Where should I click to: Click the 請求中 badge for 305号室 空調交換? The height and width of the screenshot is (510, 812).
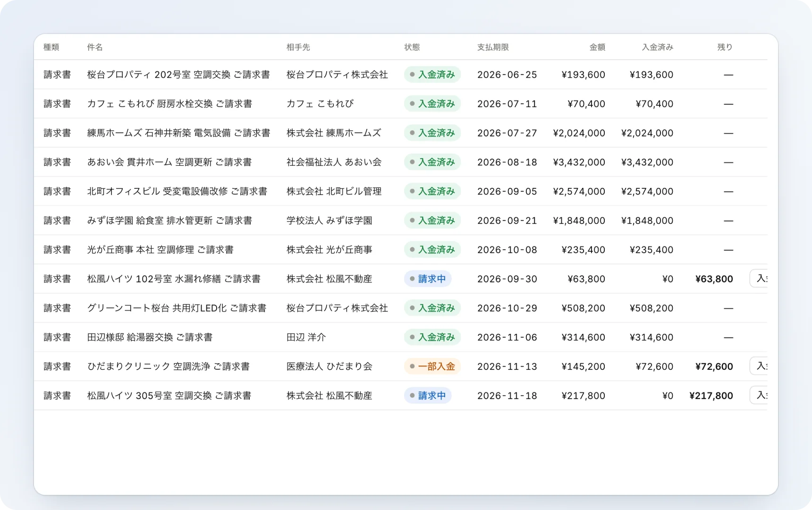click(x=428, y=396)
